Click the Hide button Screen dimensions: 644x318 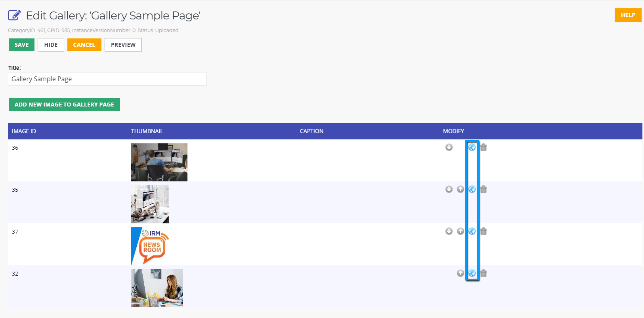[x=51, y=45]
